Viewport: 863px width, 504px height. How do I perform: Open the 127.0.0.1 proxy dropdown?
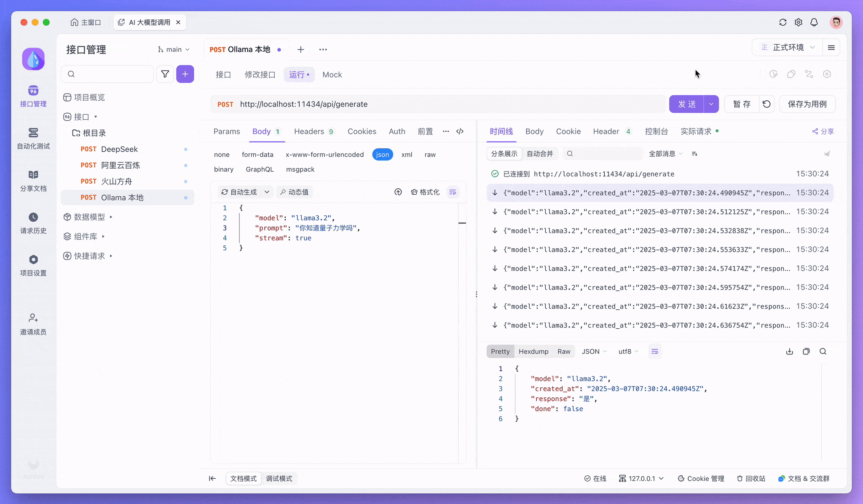tap(641, 478)
